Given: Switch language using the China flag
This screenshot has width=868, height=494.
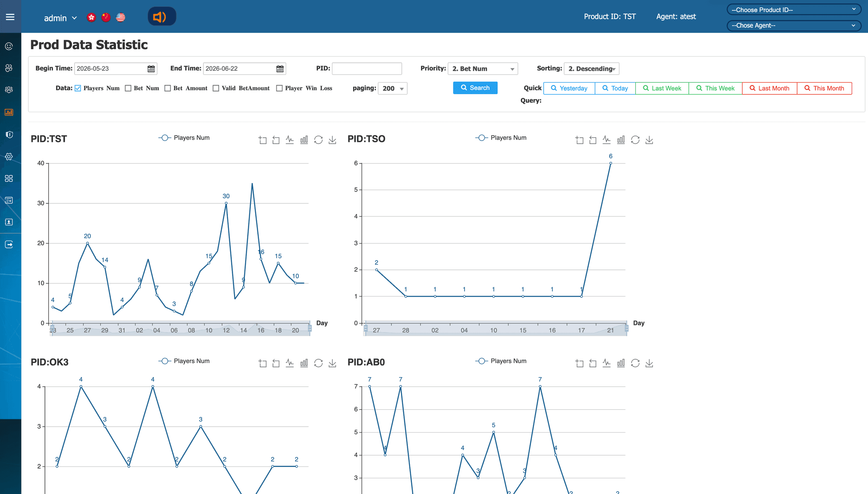Looking at the screenshot, I should click(x=106, y=17).
